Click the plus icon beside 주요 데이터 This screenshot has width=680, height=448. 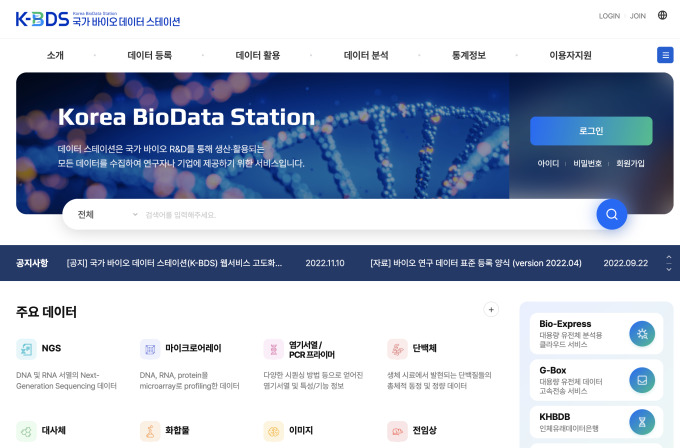click(491, 310)
